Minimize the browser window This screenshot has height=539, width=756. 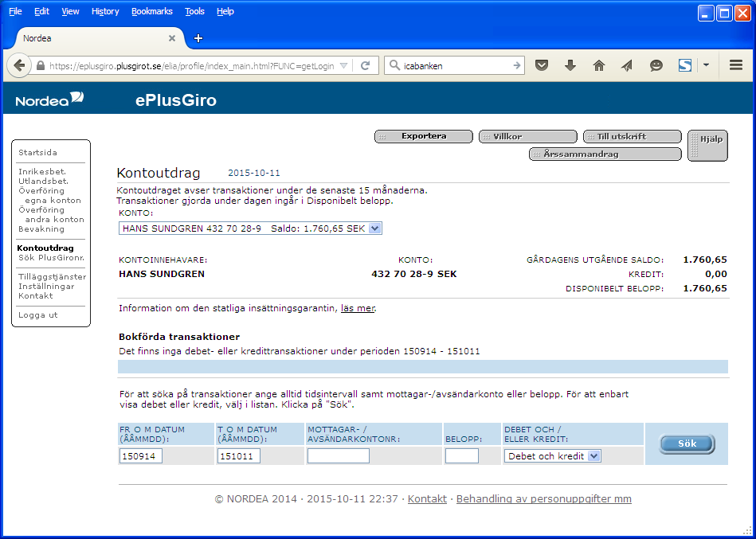707,13
